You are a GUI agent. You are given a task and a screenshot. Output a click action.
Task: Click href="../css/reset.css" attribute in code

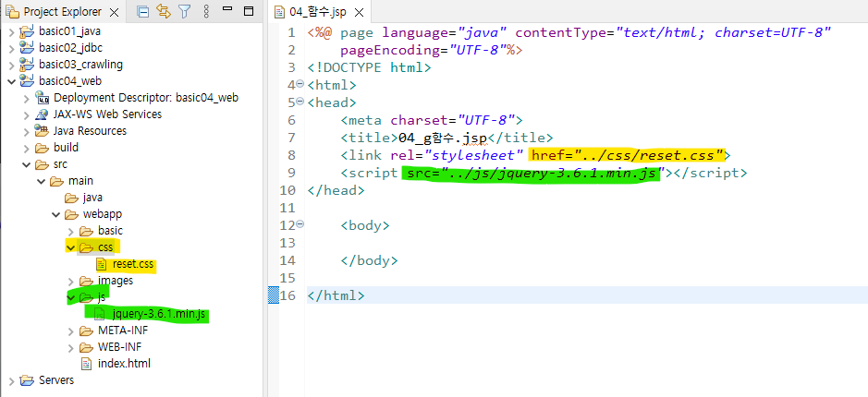point(628,155)
